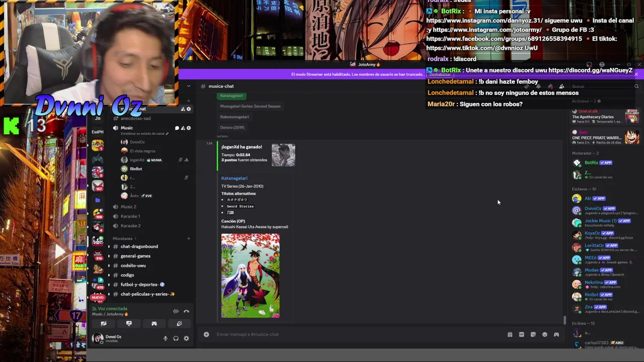
Task: Click the plus attach icon in message box
Action: (206, 334)
